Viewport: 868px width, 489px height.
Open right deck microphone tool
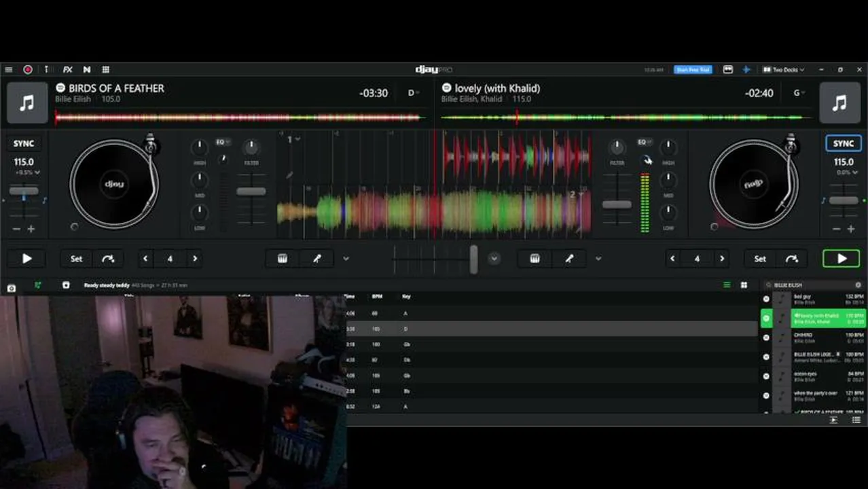pyautogui.click(x=570, y=259)
